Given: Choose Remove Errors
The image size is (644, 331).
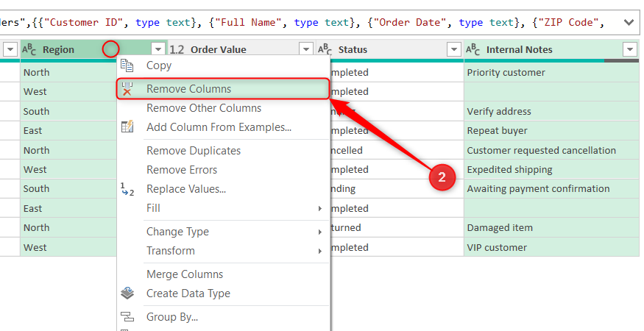Looking at the screenshot, I should tap(224, 170).
